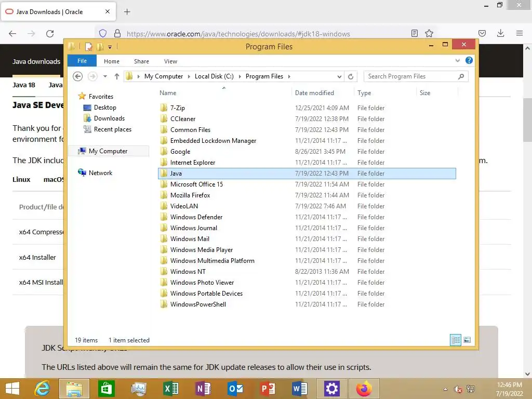The height and width of the screenshot is (399, 532).
Task: Open Excel from the taskbar
Action: pos(171,389)
